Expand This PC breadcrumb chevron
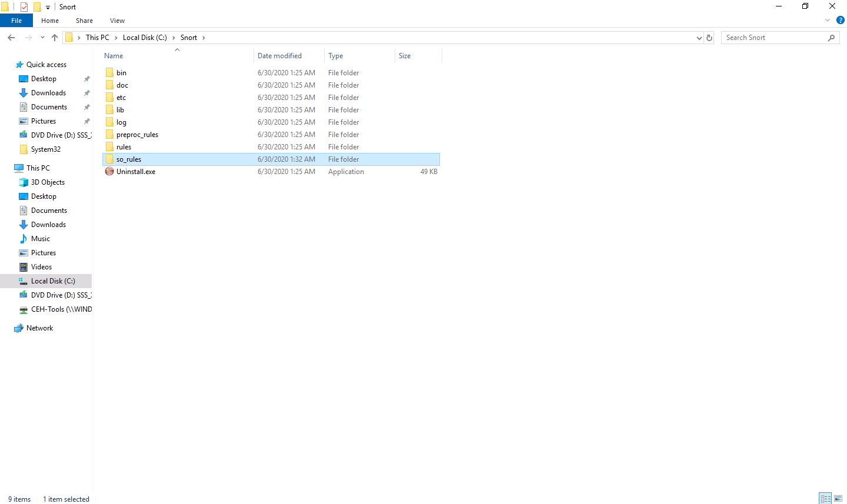 pyautogui.click(x=116, y=38)
